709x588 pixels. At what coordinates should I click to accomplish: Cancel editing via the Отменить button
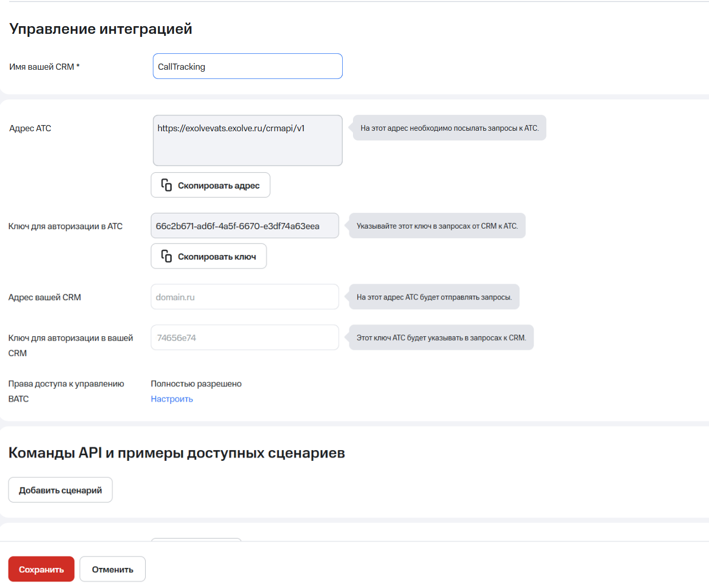pos(112,570)
